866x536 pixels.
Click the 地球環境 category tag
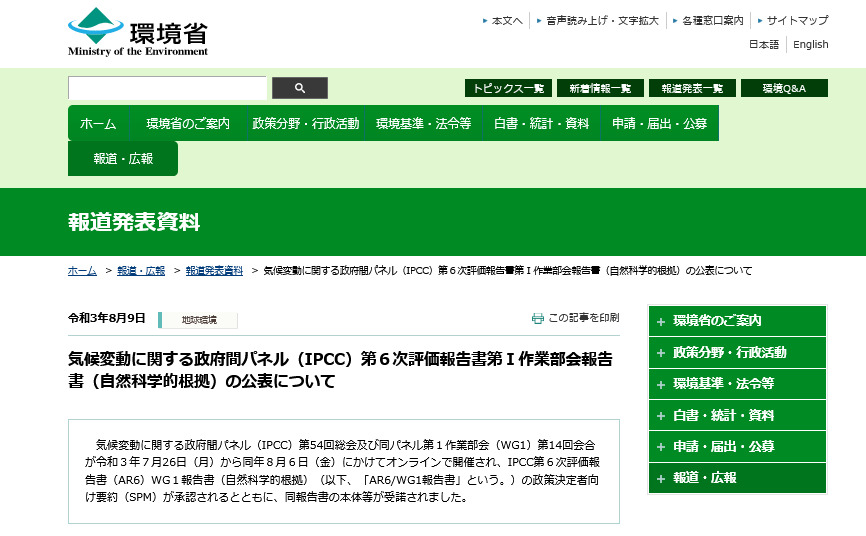[198, 320]
